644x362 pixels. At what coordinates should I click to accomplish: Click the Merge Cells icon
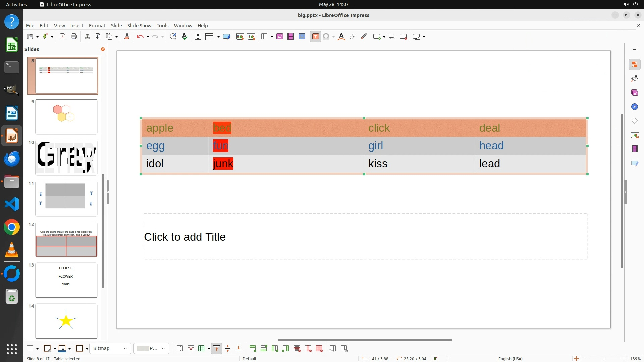pyautogui.click(x=180, y=349)
